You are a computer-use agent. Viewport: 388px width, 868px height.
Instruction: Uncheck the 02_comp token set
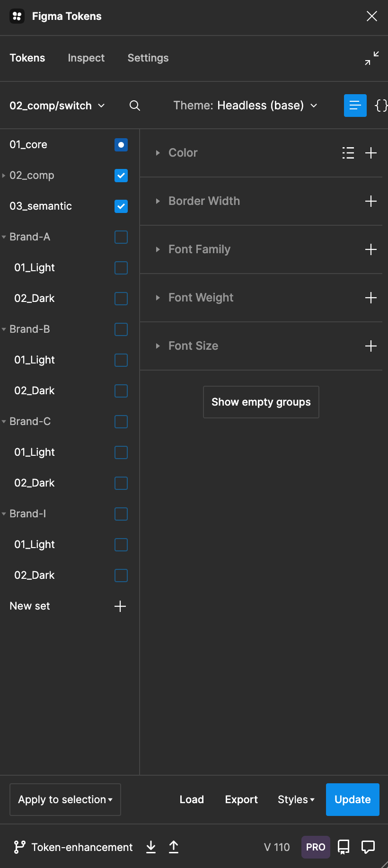[121, 176]
